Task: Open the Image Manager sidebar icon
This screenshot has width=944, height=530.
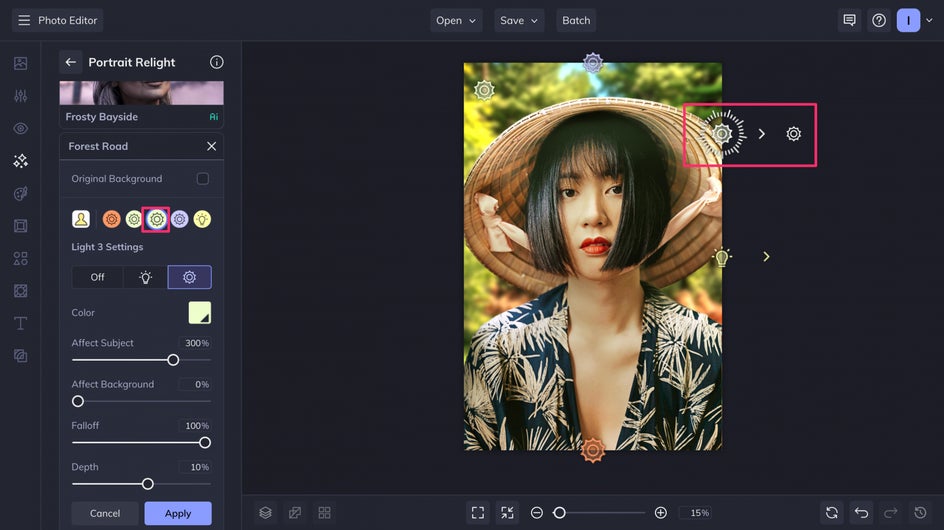Action: point(20,63)
